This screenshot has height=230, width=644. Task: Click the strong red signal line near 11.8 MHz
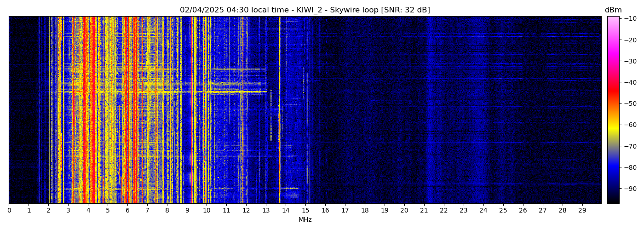pyautogui.click(x=242, y=110)
